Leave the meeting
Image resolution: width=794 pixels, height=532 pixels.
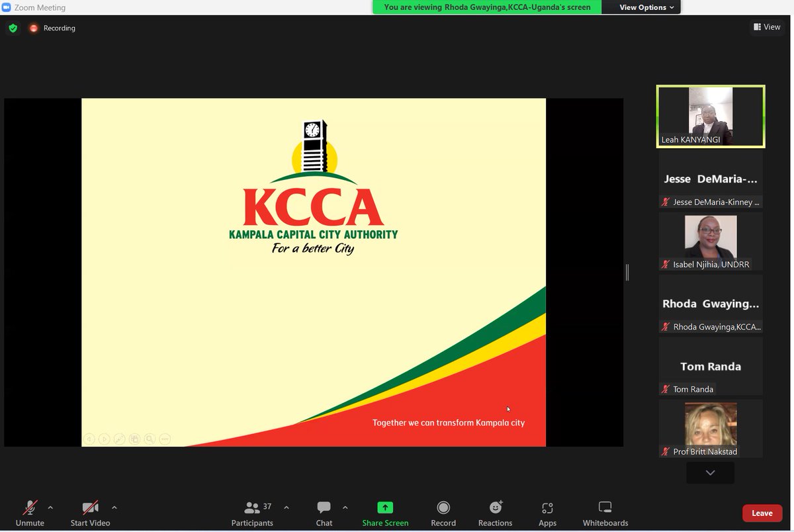coord(762,513)
